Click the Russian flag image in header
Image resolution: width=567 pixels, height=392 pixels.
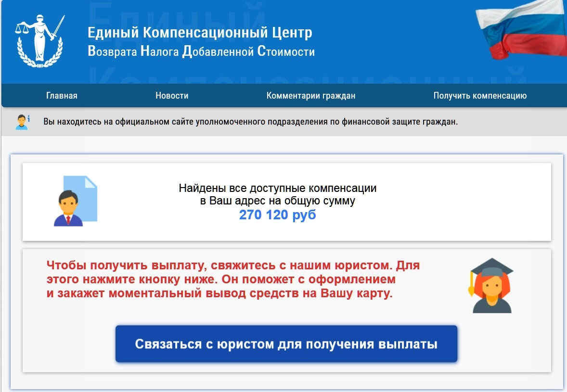pos(521,30)
